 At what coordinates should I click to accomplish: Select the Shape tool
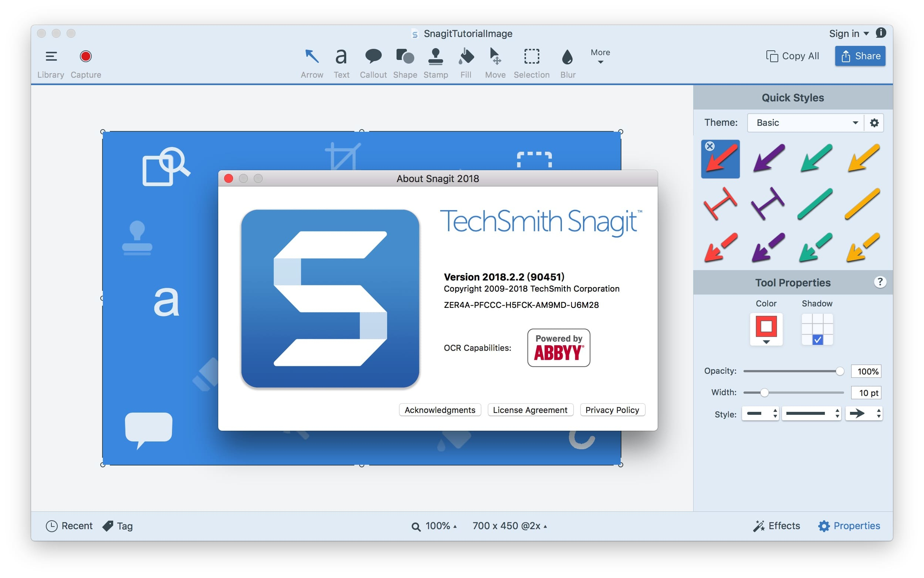[x=405, y=63]
